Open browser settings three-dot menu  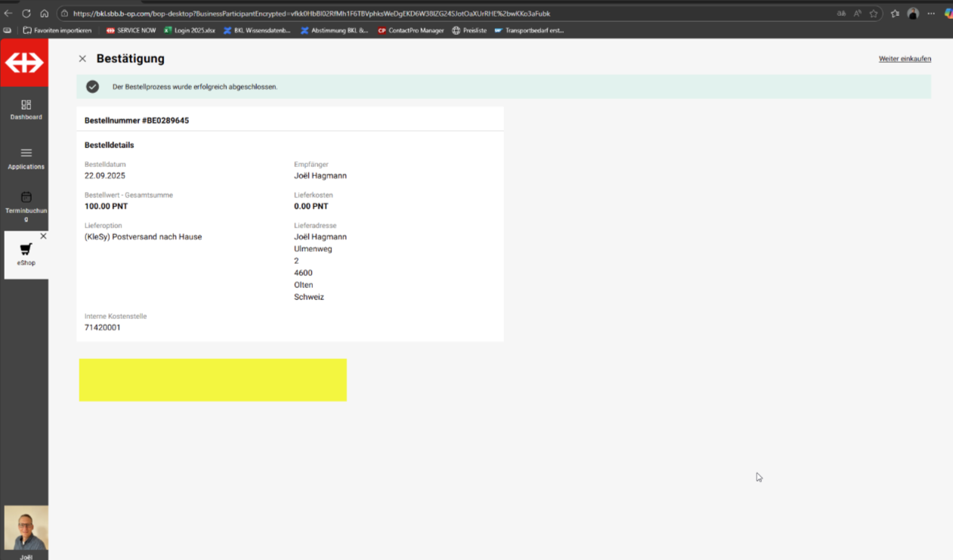(x=931, y=14)
